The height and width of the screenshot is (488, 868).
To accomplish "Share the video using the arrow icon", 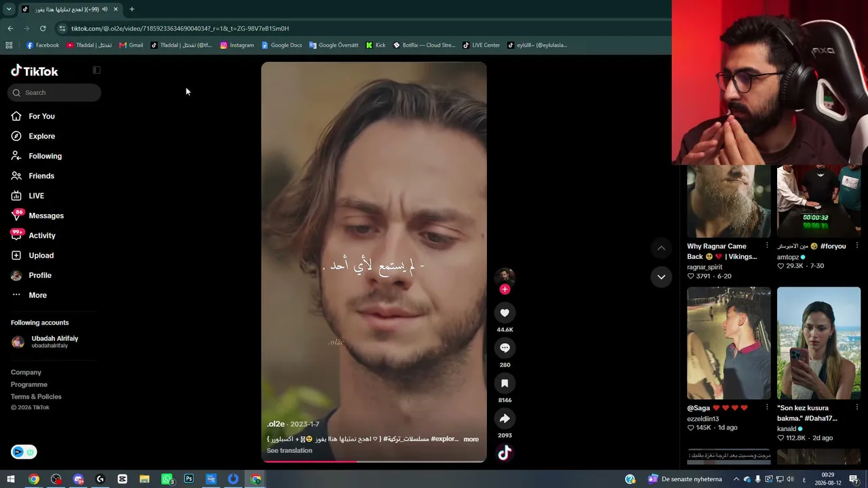I will (505, 418).
